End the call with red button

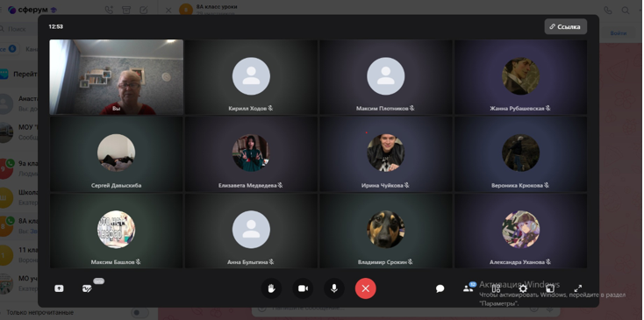(366, 288)
